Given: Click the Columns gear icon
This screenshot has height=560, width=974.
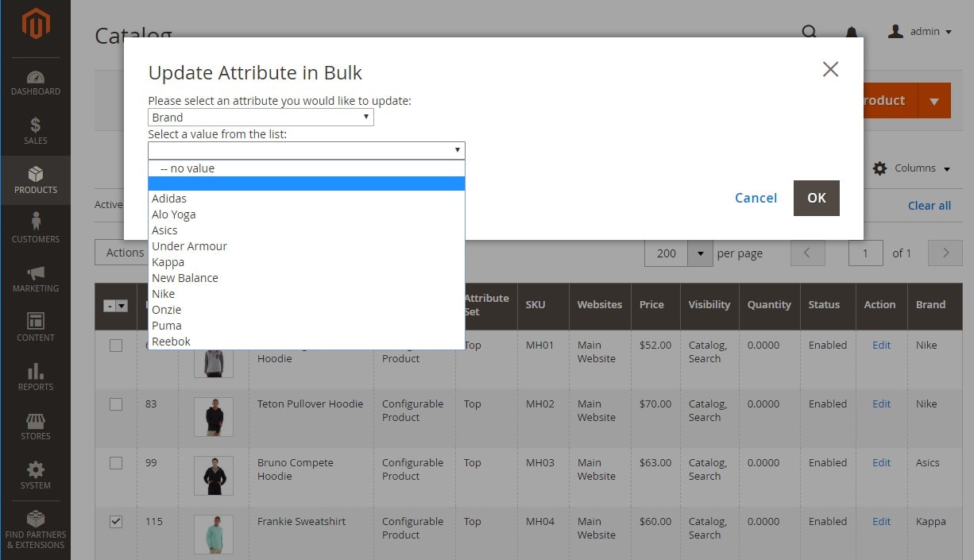Looking at the screenshot, I should click(879, 168).
